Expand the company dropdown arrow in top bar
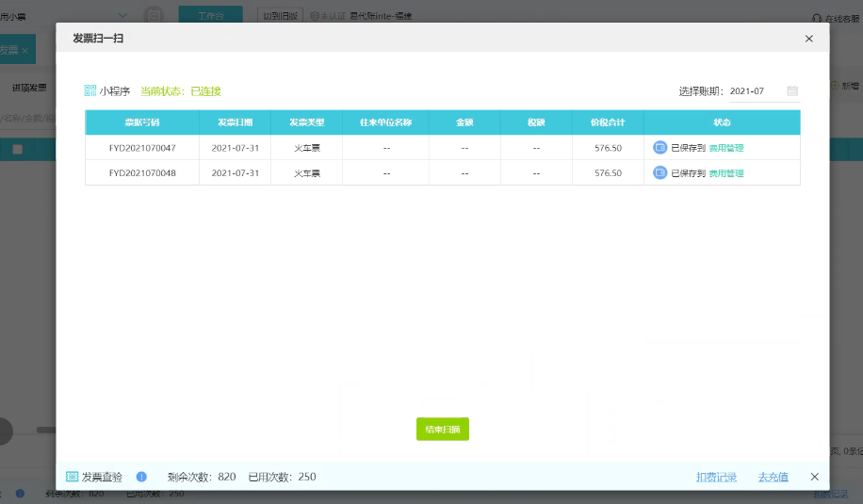 pos(122,15)
